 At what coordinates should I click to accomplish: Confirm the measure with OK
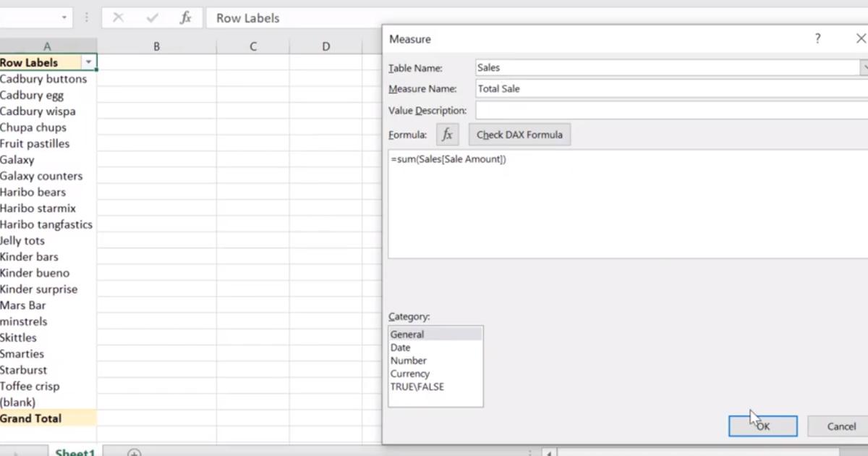(762, 426)
